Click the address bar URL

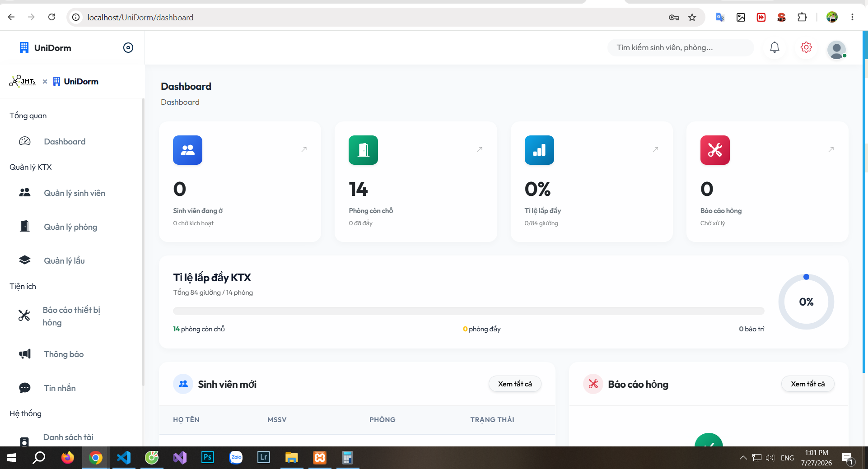[x=140, y=17]
